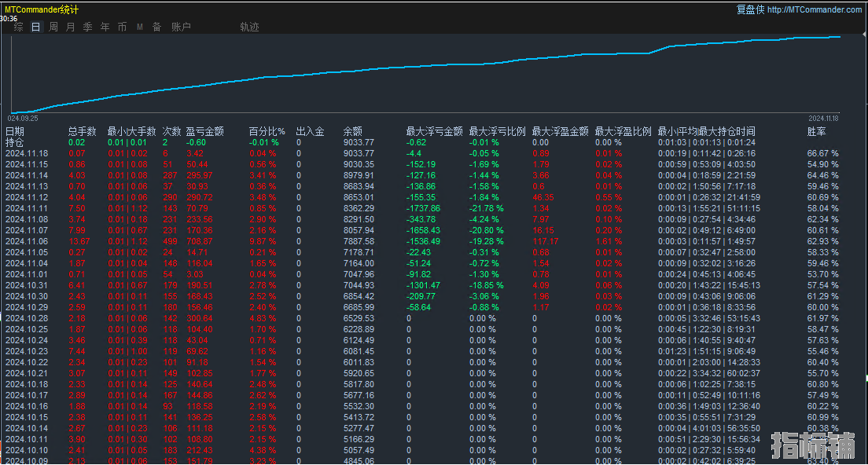Click chart start date 024.09.25
Screen dimensions: 868x465
point(23,119)
